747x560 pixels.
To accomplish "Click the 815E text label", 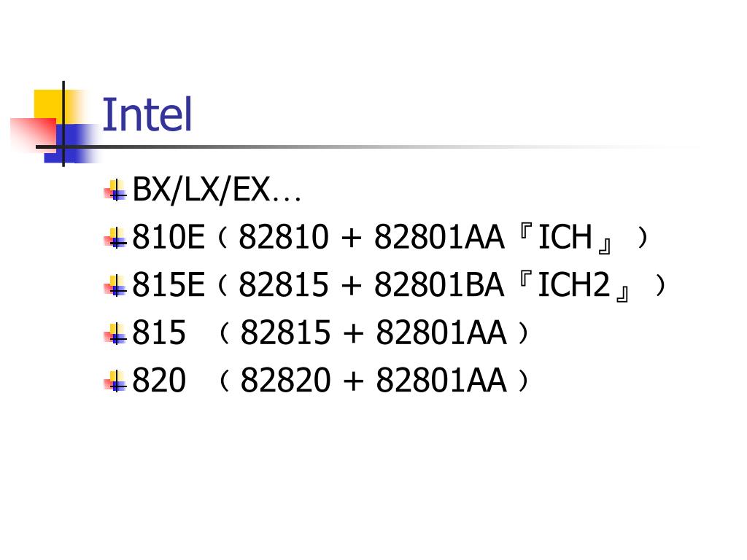I will pos(169,285).
